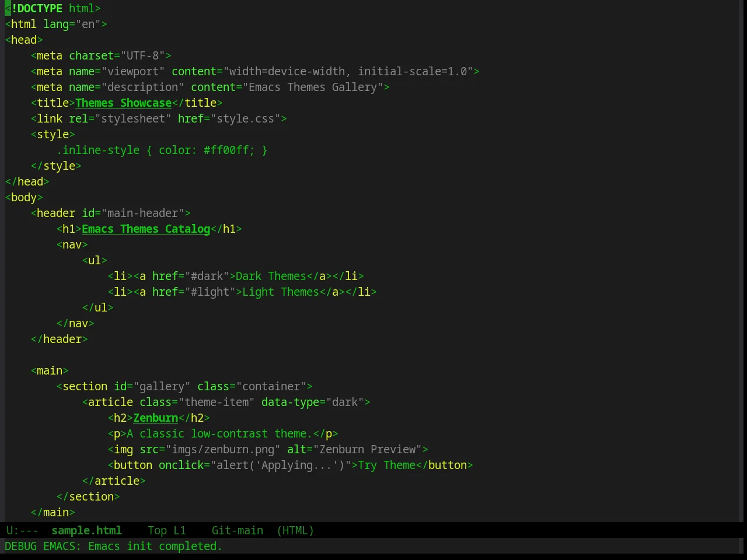Click the "Zenburn" h2 heading text
The image size is (747, 560).
[155, 418]
